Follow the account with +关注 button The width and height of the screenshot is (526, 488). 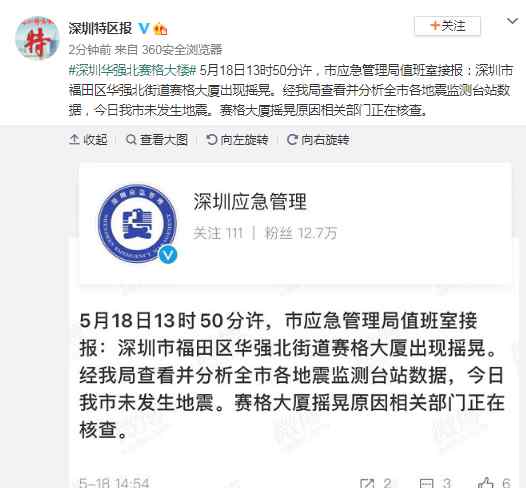[448, 25]
